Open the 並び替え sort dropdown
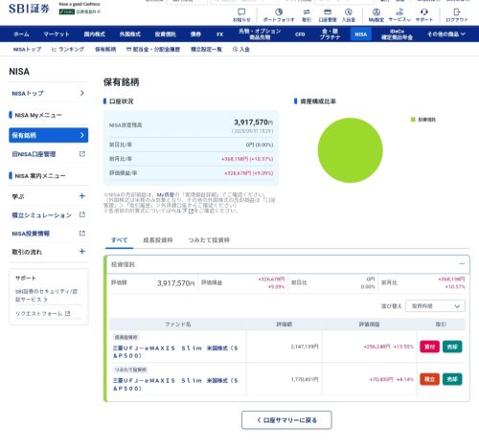 coord(435,306)
